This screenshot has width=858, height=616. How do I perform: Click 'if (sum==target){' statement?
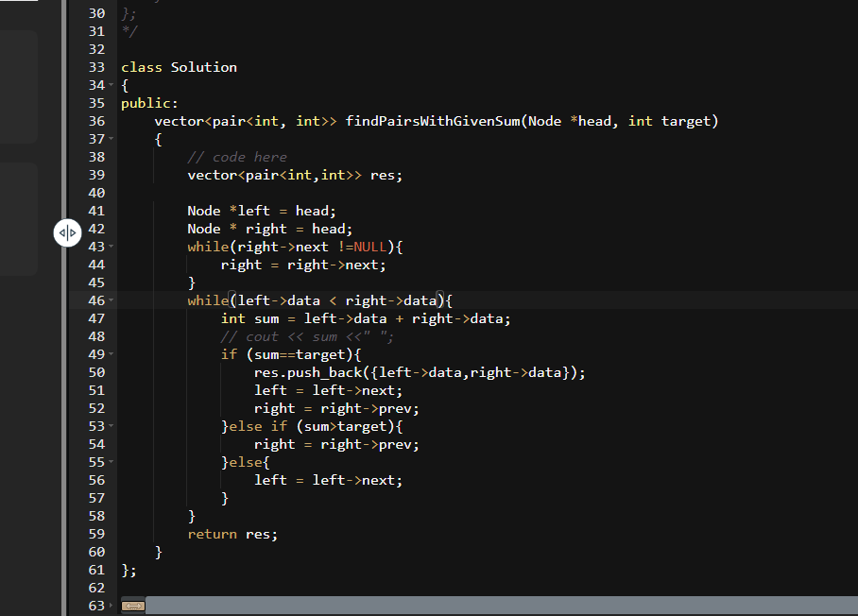[x=291, y=355]
